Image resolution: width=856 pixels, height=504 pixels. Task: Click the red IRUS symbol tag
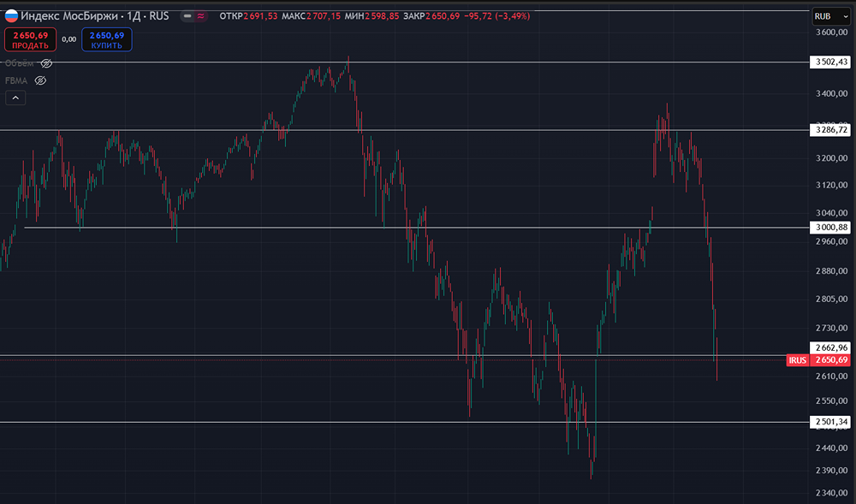[798, 360]
